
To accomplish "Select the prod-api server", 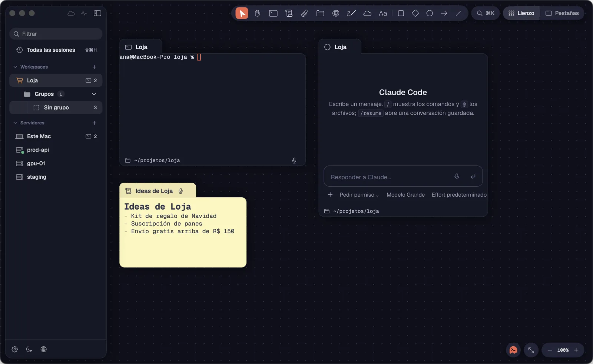I will [56, 150].
